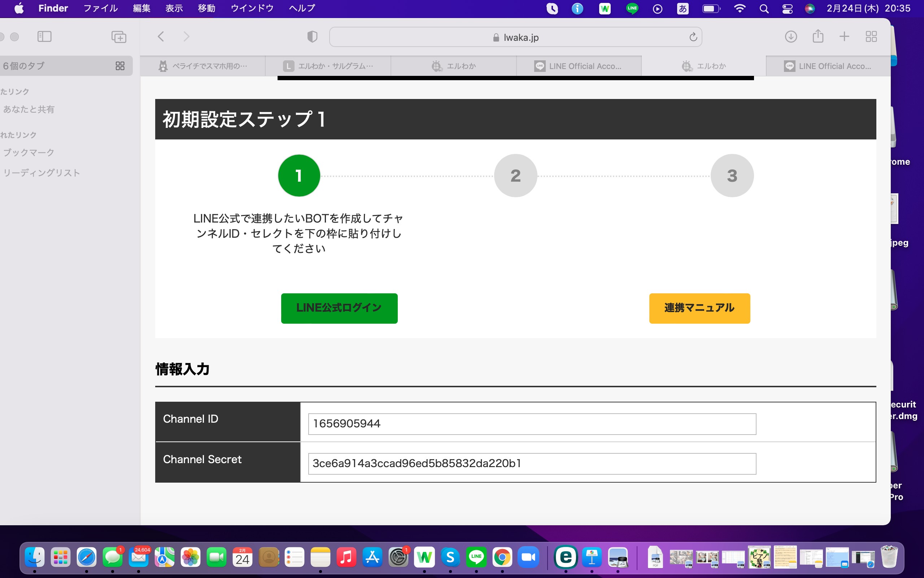The image size is (924, 578).
Task: Click the green step 1 circle
Action: coord(299,176)
